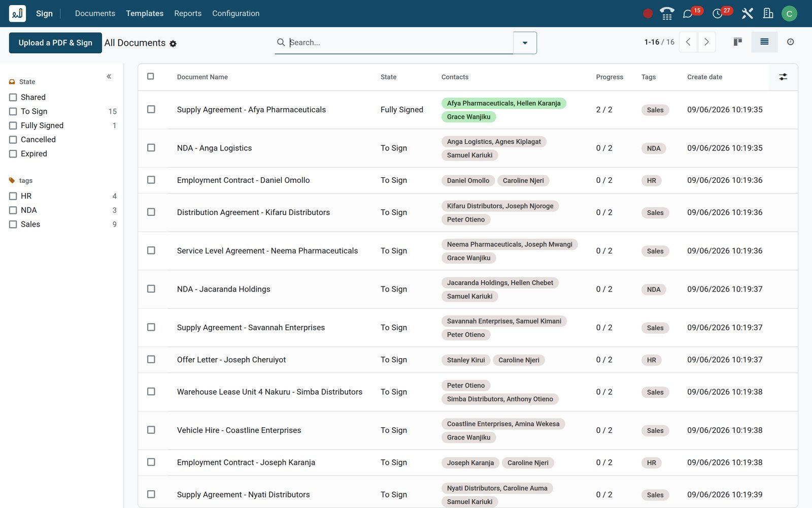Open the messages icon with 15 notifications
Screen dimensions: 812x508
pyautogui.click(x=688, y=14)
